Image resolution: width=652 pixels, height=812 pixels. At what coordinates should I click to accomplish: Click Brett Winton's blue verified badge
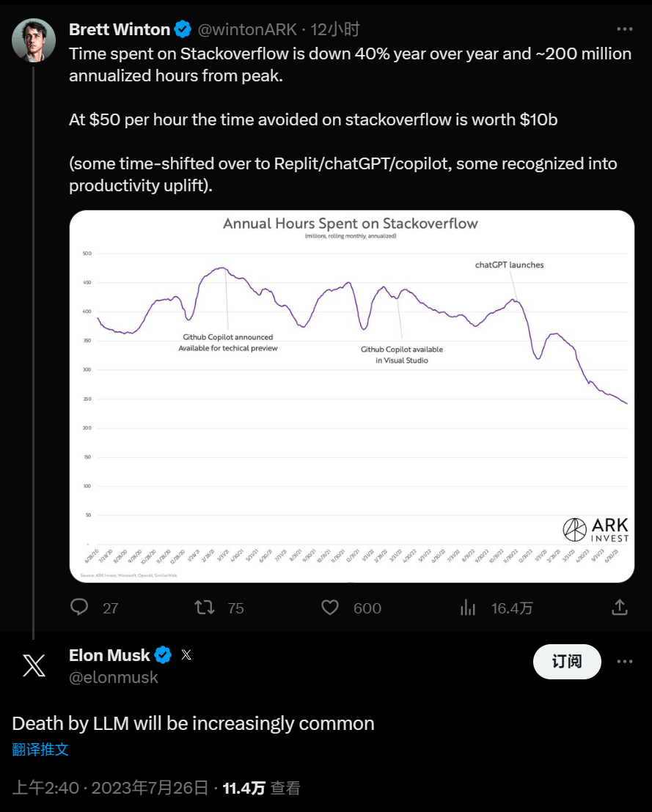click(x=183, y=29)
